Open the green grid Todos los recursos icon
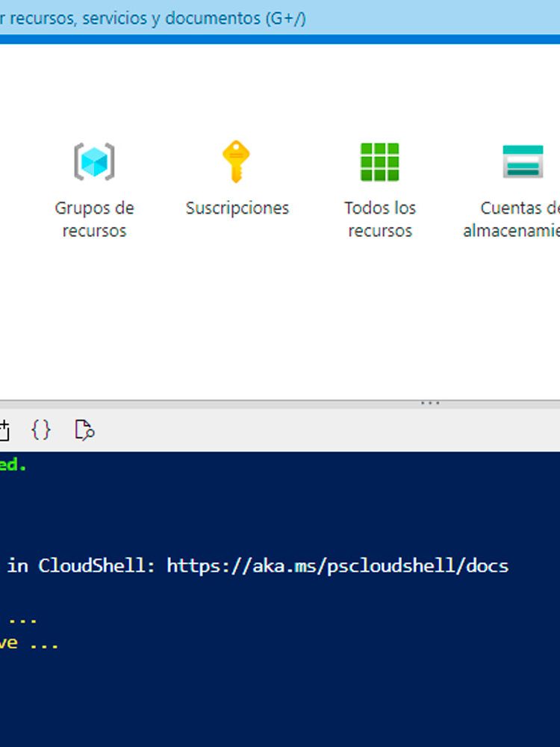Image resolution: width=560 pixels, height=747 pixels. (x=379, y=161)
